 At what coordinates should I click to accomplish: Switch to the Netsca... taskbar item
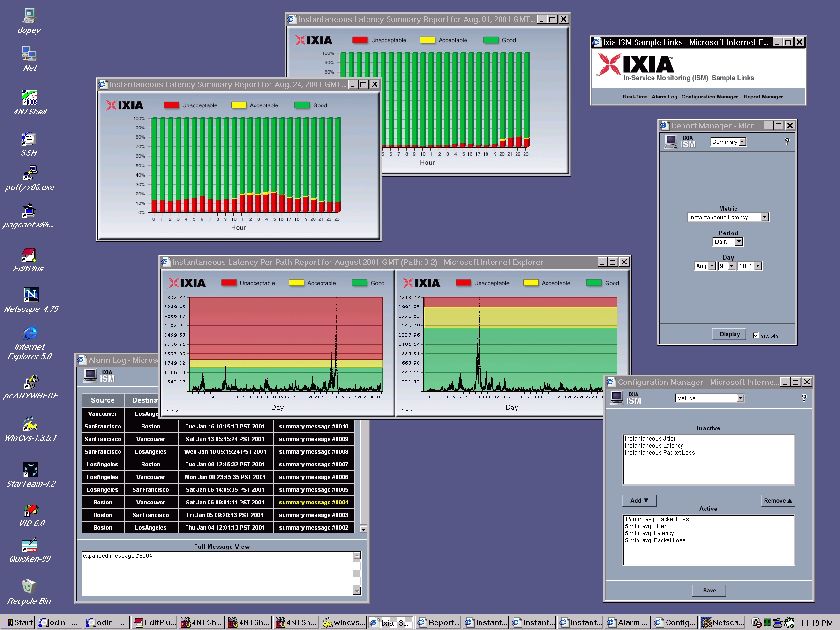723,622
